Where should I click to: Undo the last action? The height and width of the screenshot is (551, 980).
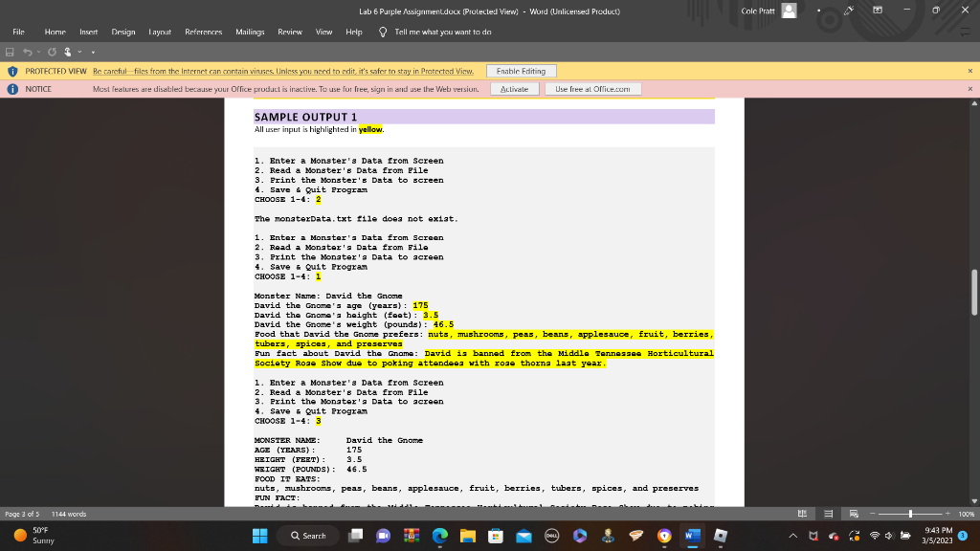[x=28, y=52]
